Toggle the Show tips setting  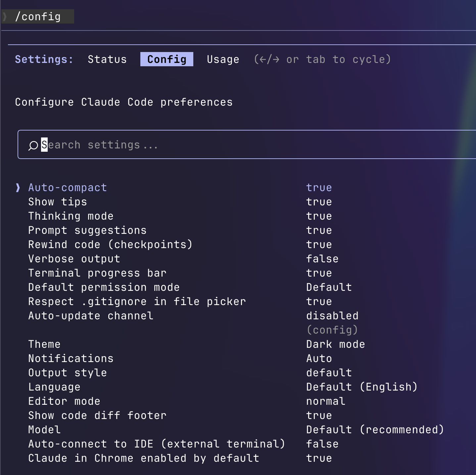click(x=58, y=202)
